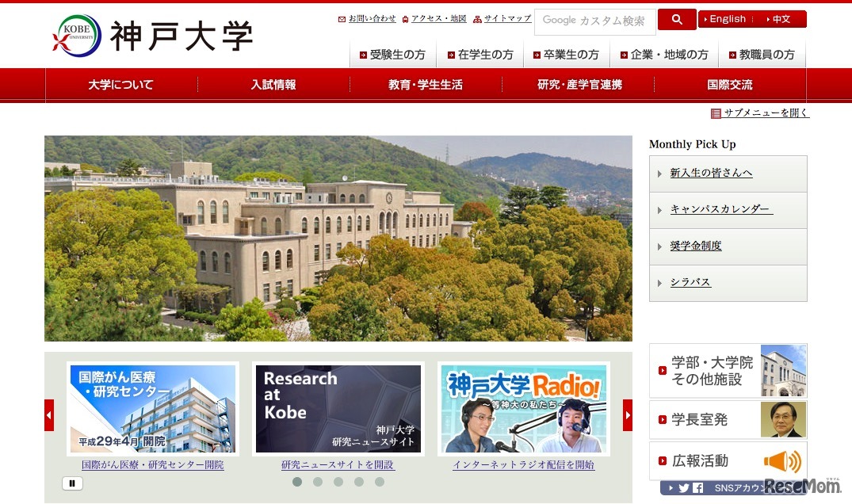This screenshot has width=852, height=504.
Task: Open the 入試情報 menu
Action: tap(273, 84)
